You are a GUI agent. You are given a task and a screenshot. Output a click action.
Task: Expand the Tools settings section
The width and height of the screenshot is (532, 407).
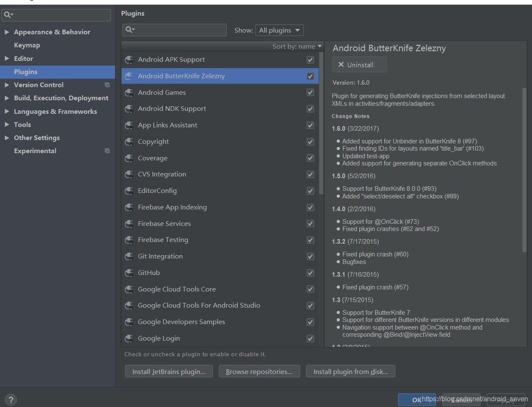tap(7, 125)
